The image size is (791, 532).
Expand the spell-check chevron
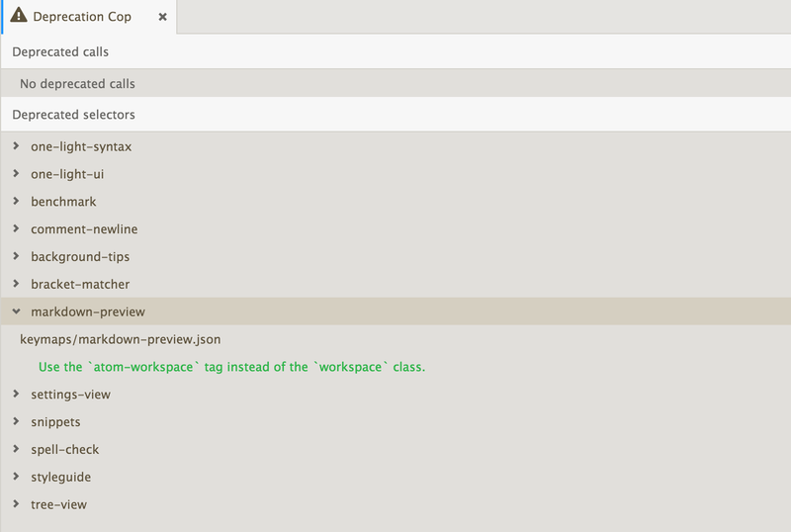pos(16,449)
